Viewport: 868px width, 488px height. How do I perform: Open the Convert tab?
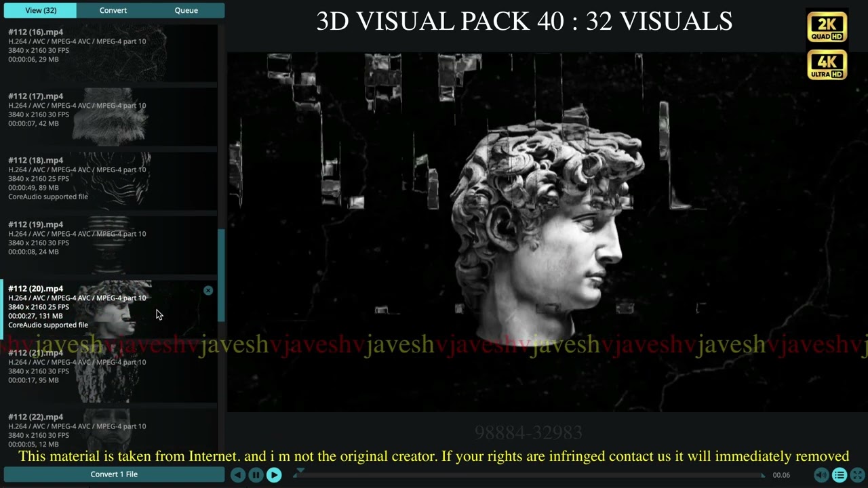pos(113,10)
